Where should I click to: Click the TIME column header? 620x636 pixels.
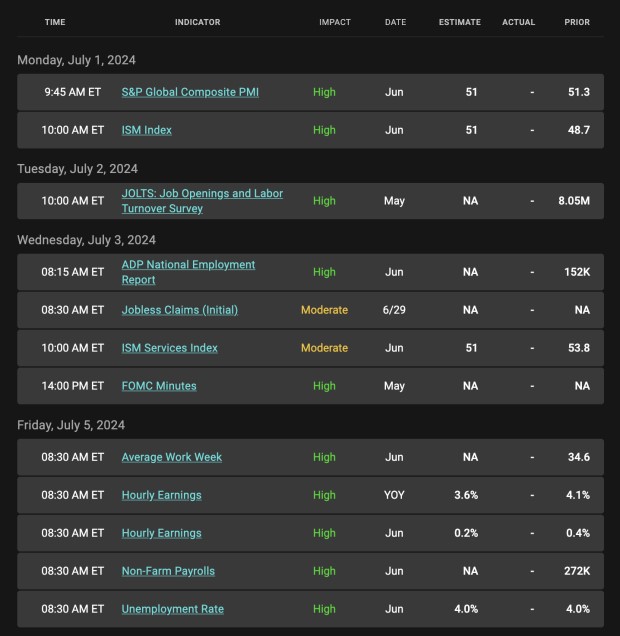click(55, 22)
